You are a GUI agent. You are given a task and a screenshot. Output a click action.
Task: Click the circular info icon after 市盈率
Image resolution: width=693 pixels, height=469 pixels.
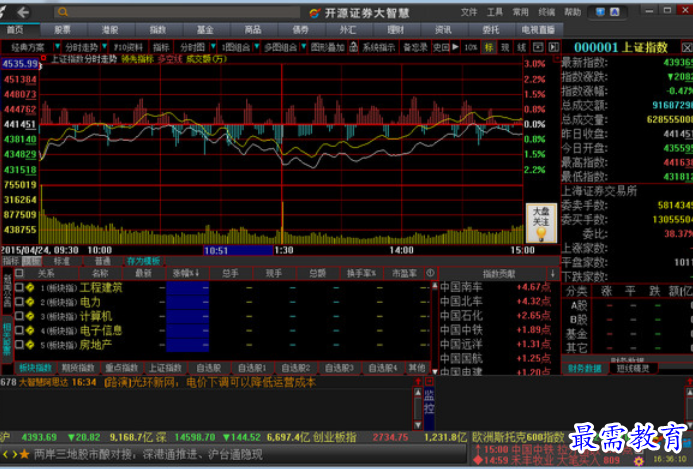(x=431, y=273)
